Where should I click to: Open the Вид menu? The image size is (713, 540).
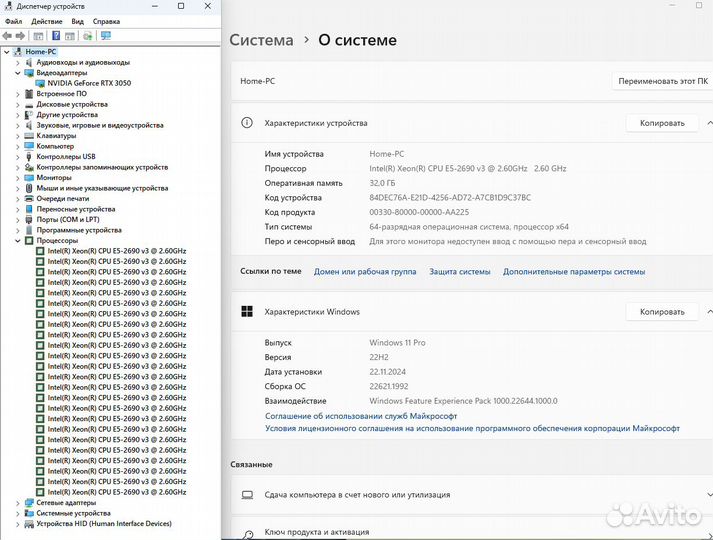click(77, 21)
